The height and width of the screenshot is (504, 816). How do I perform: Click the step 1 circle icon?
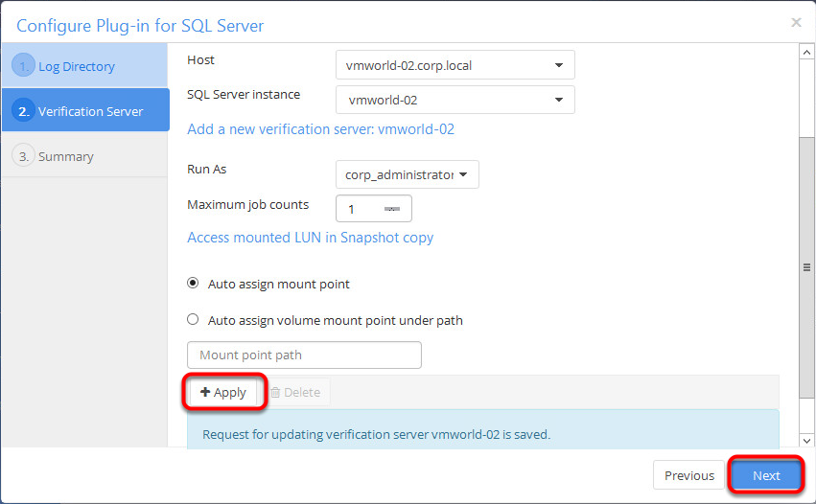(23, 66)
